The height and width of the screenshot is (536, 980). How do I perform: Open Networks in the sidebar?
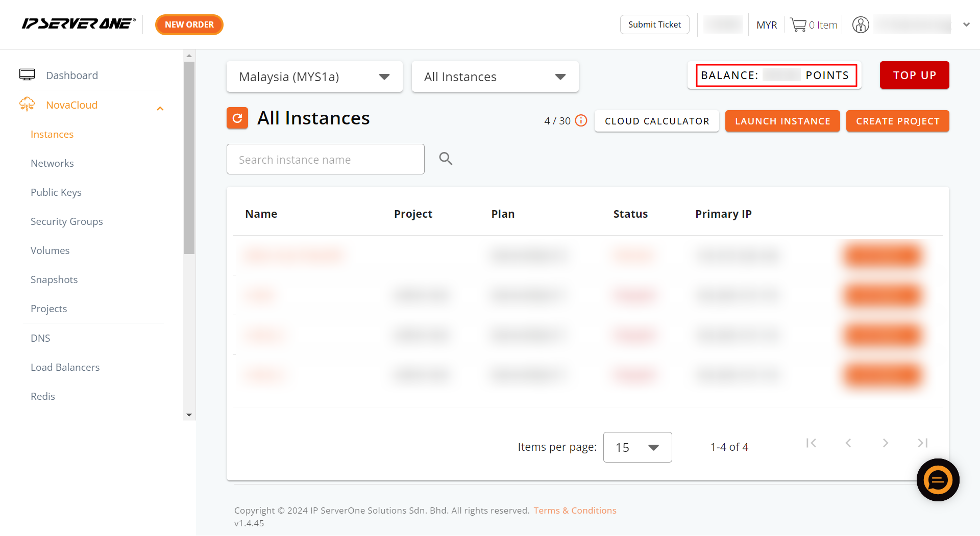pos(52,163)
